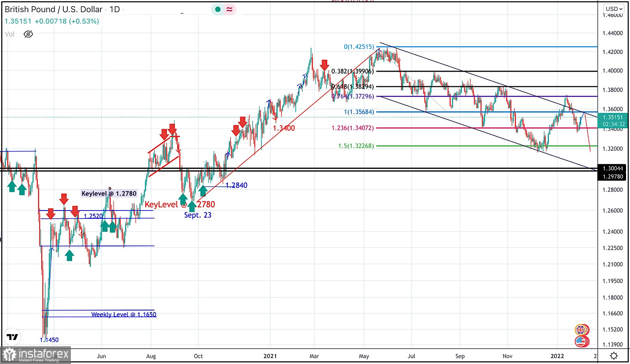630x364 pixels.
Task: Click the 1.1450 low price label
Action: [x=49, y=340]
